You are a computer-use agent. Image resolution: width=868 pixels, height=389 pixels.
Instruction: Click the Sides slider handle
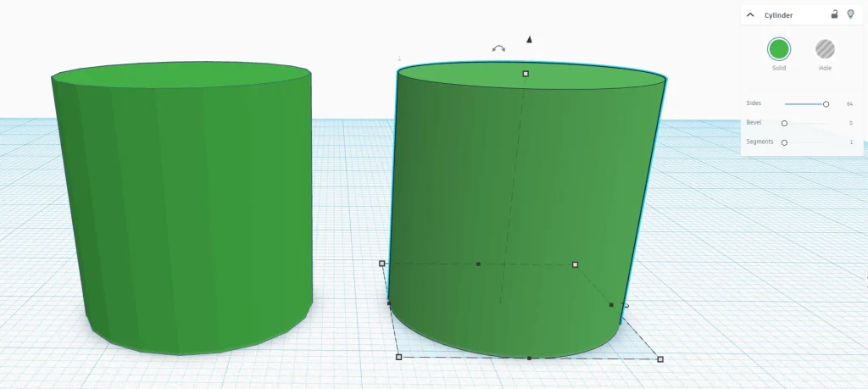(x=826, y=104)
